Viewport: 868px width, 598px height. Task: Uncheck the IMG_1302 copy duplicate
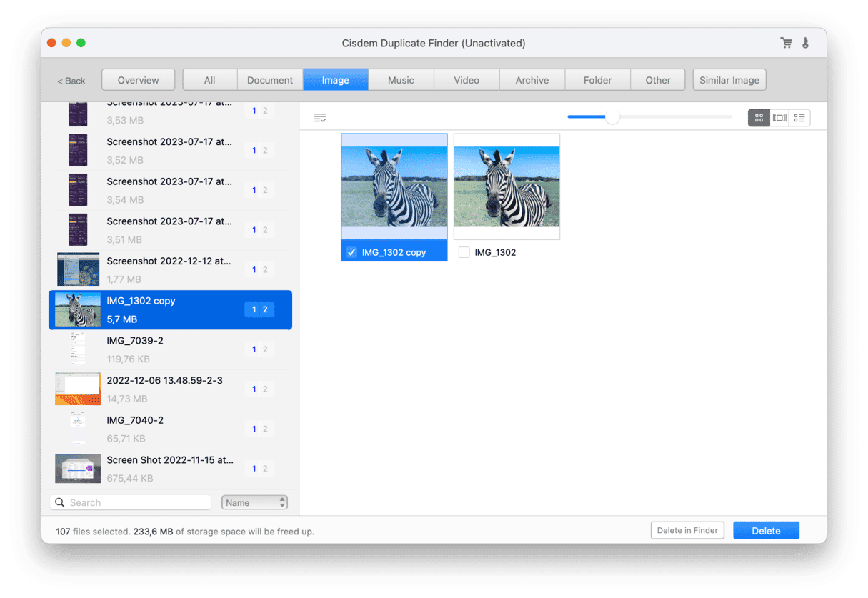point(351,251)
